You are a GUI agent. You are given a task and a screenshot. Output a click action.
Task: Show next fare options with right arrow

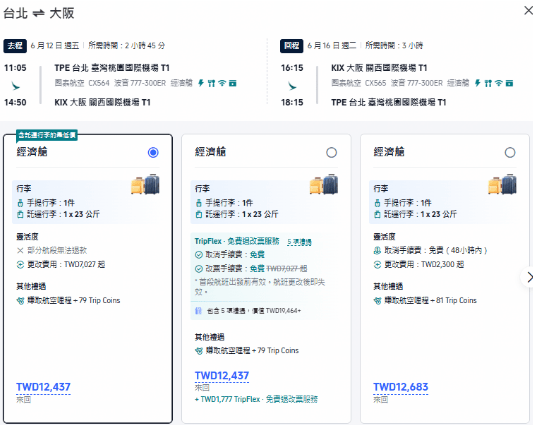tap(528, 277)
